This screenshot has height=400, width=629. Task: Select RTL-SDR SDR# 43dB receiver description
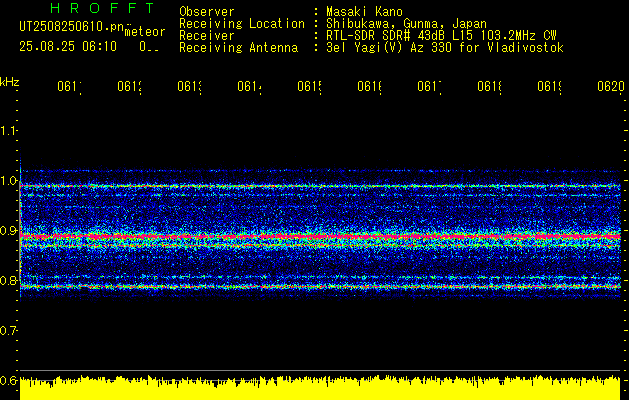point(441,36)
